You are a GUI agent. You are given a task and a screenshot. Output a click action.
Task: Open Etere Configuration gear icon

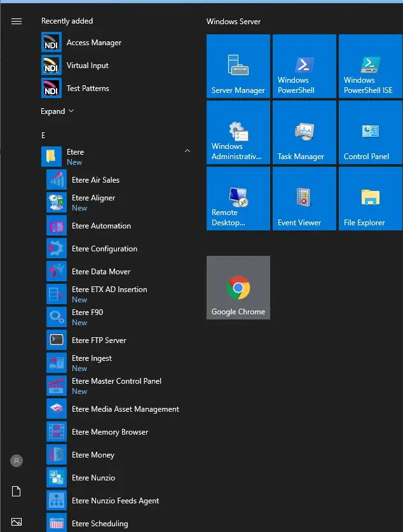click(57, 249)
